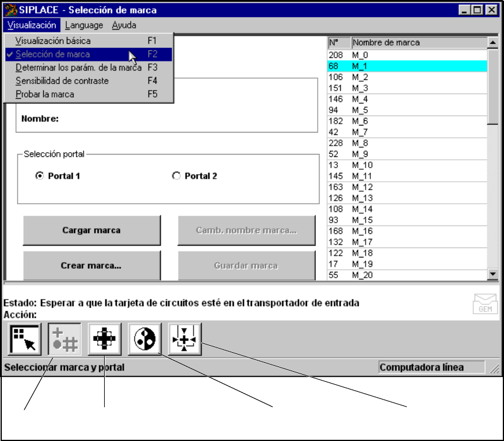Image resolution: width=504 pixels, height=441 pixels.
Task: Select mark M_6 row
Action: pyautogui.click(x=407, y=121)
